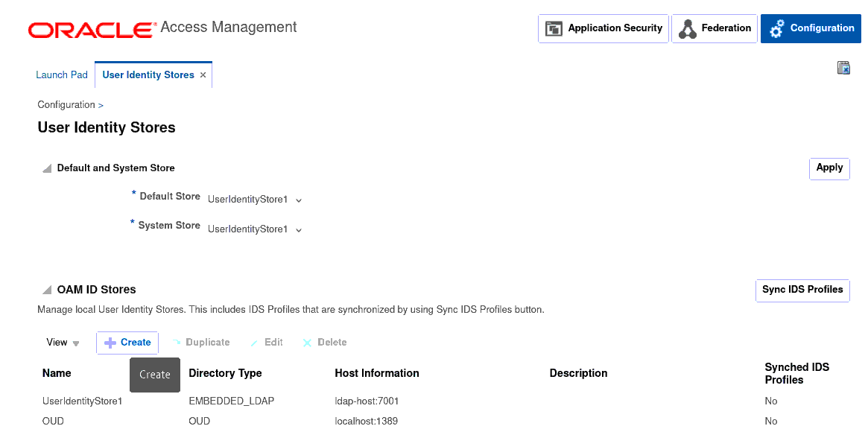The width and height of the screenshot is (868, 429).
Task: Click the Sync IDS Profiles button
Action: pyautogui.click(x=802, y=290)
